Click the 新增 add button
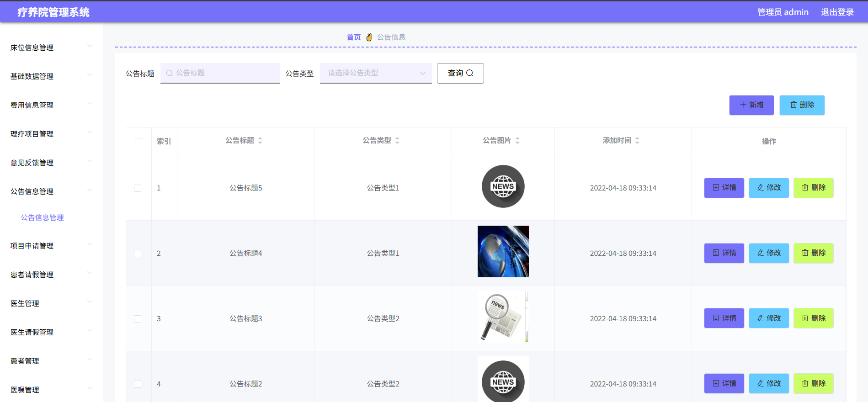868x402 pixels. [x=751, y=105]
